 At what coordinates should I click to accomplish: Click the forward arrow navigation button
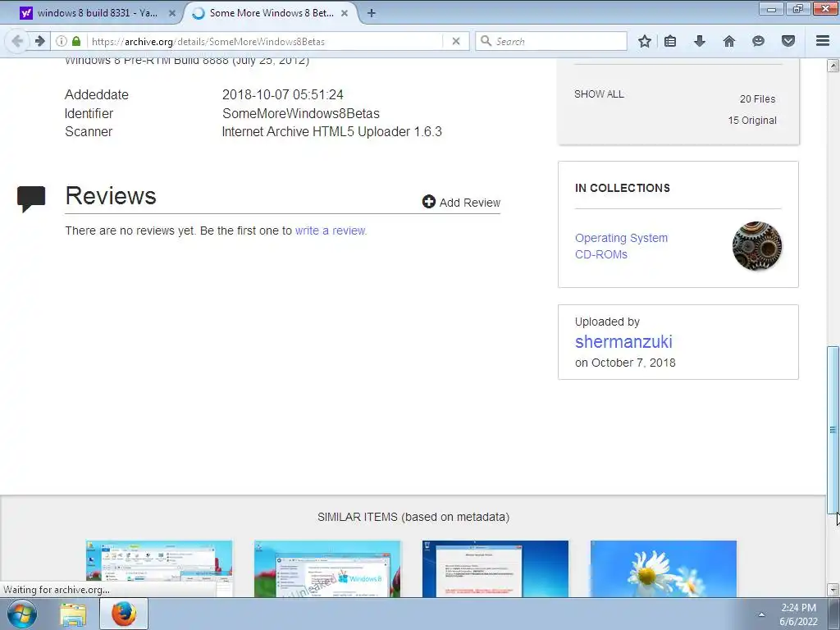coord(39,41)
